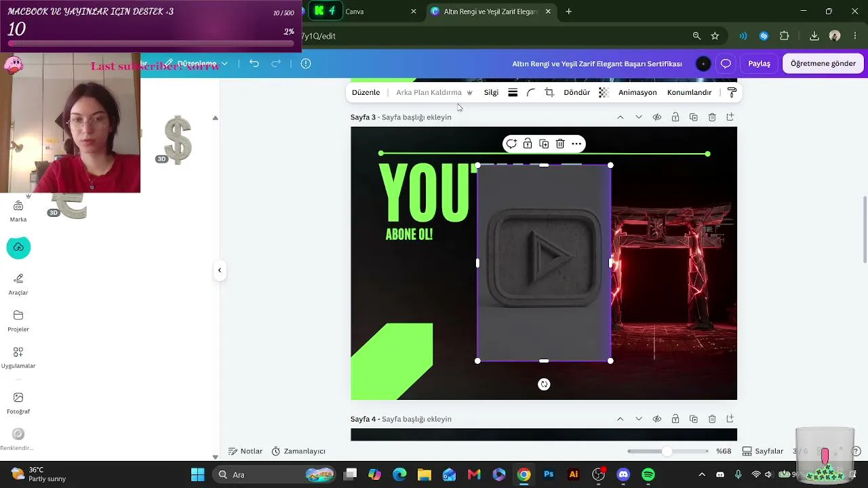Screen dimensions: 868x488
Task: Open more options on the floating toolbar
Action: point(576,144)
